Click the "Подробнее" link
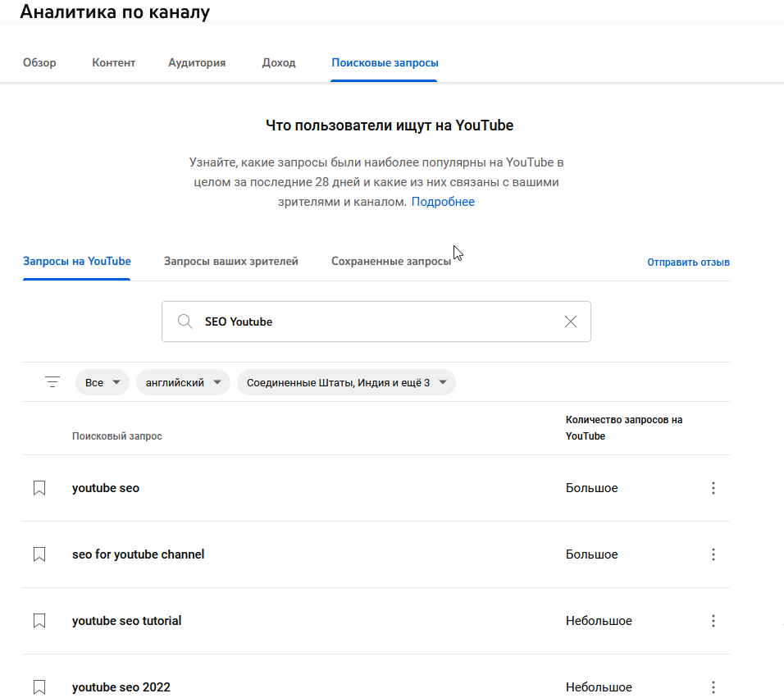 (x=443, y=201)
